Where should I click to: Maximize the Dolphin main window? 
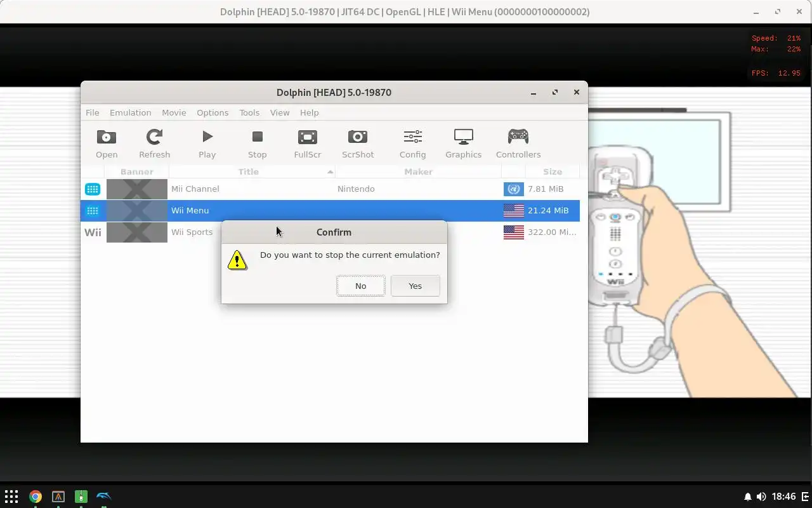click(x=555, y=92)
